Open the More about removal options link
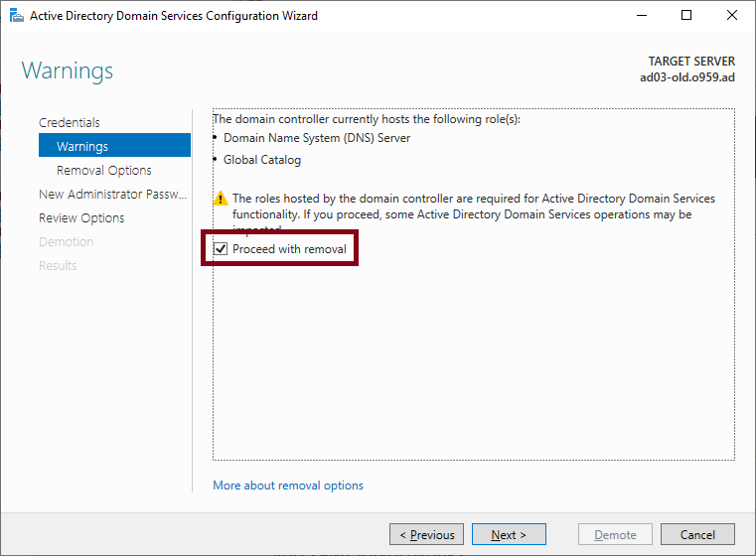Screen dimensions: 756x556 point(288,486)
